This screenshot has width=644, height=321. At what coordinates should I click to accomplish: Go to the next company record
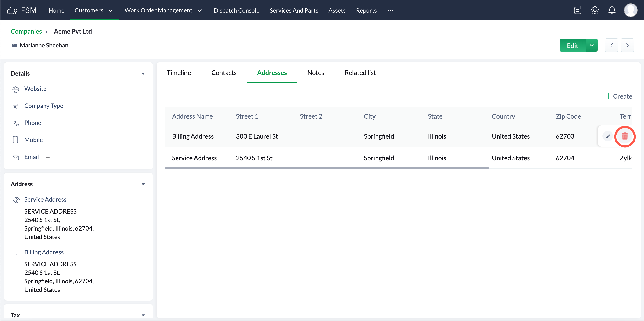[x=627, y=45]
